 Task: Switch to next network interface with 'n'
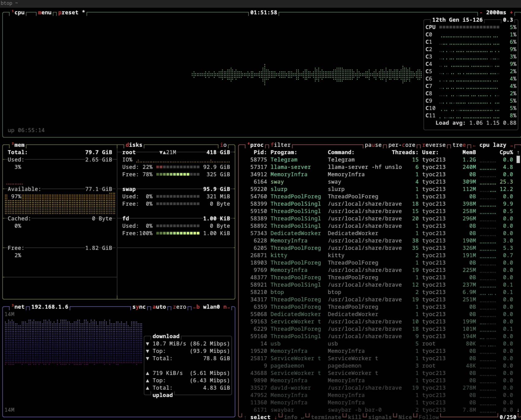(227, 307)
